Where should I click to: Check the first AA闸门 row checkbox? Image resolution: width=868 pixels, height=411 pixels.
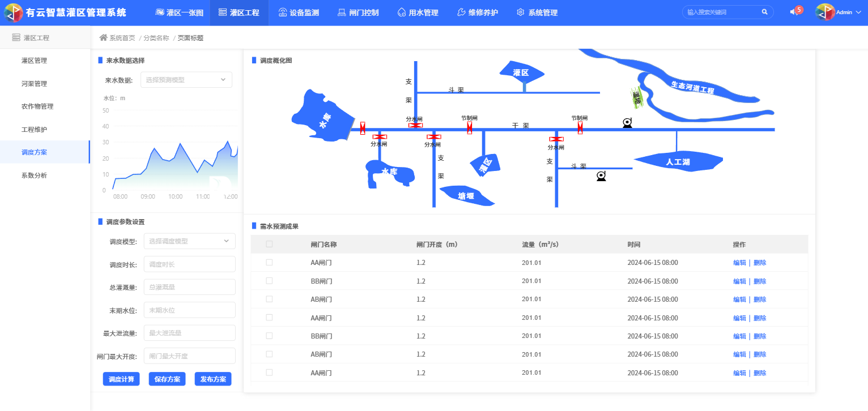(269, 263)
